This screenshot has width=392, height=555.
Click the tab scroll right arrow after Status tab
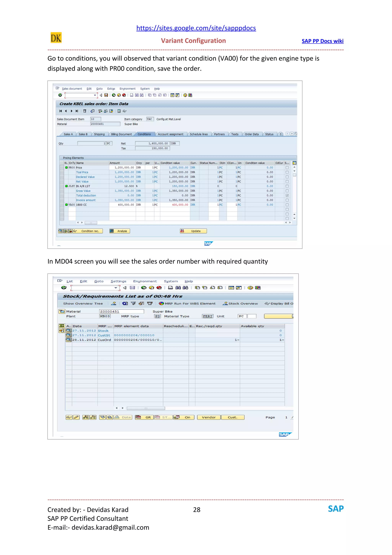292,134
